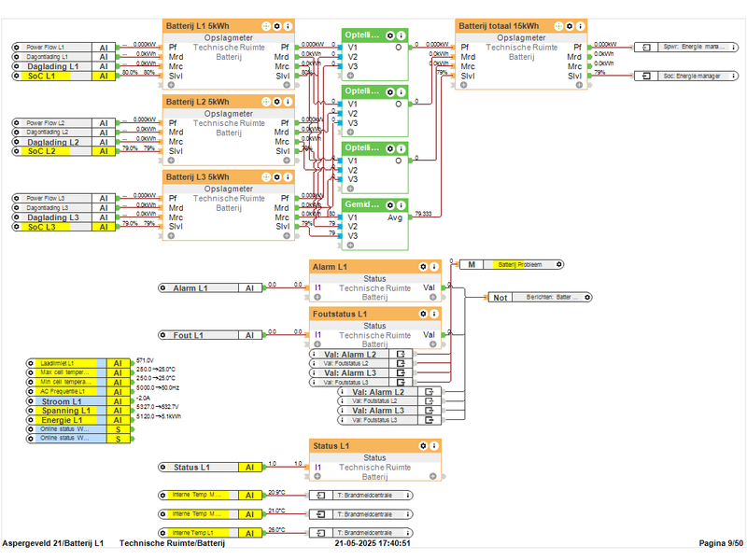
Task: Click green target icon on Batterij L3 5kWh header
Action: (x=266, y=177)
